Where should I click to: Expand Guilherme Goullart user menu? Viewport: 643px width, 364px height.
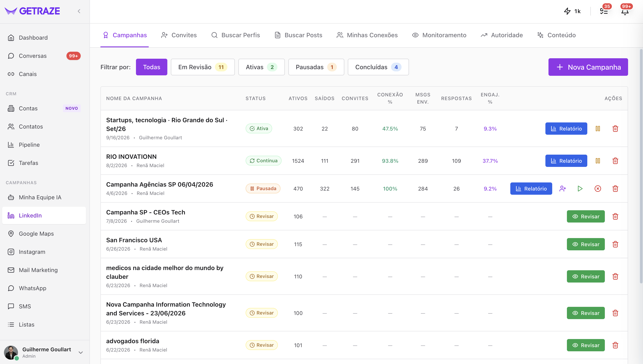tap(44, 352)
